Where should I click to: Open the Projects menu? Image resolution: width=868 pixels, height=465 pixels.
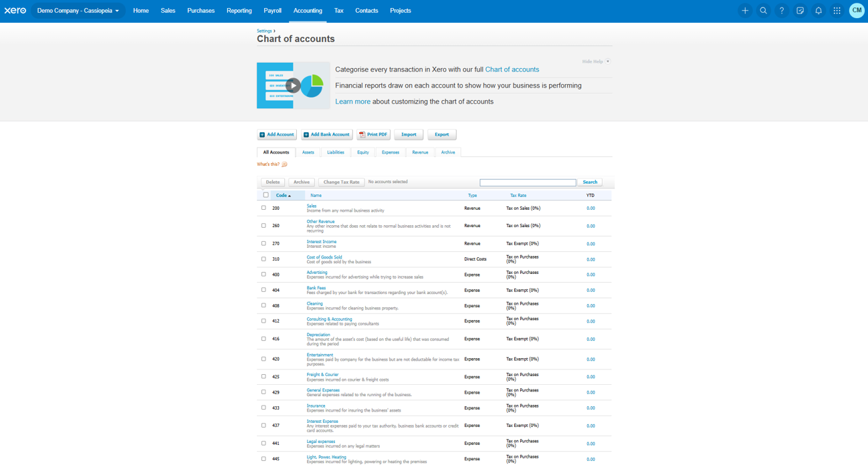click(x=401, y=11)
